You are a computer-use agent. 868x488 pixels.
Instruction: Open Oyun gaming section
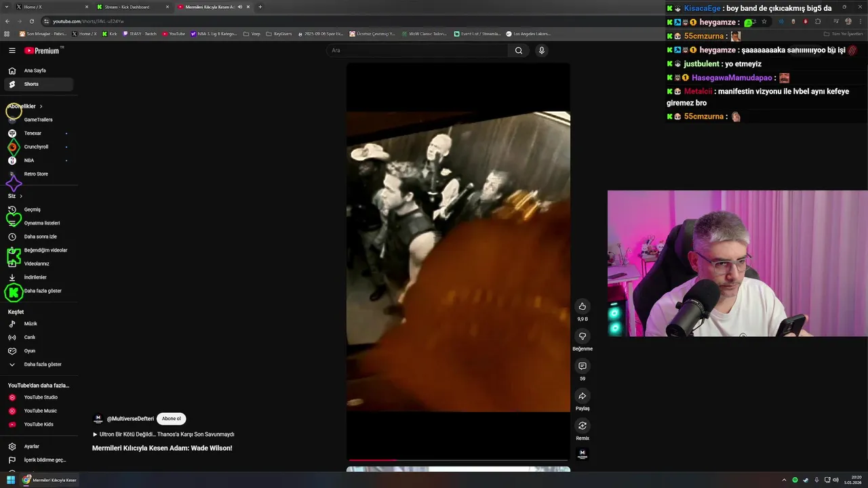(x=39, y=351)
